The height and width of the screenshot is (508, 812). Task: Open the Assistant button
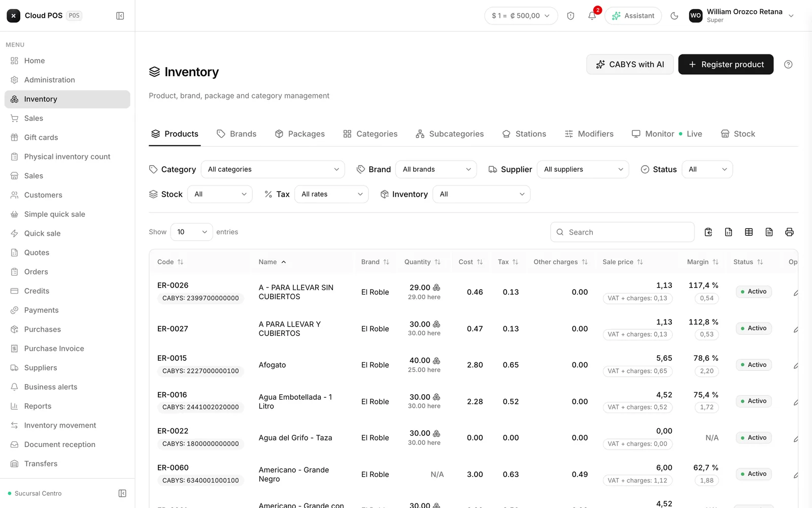click(633, 16)
